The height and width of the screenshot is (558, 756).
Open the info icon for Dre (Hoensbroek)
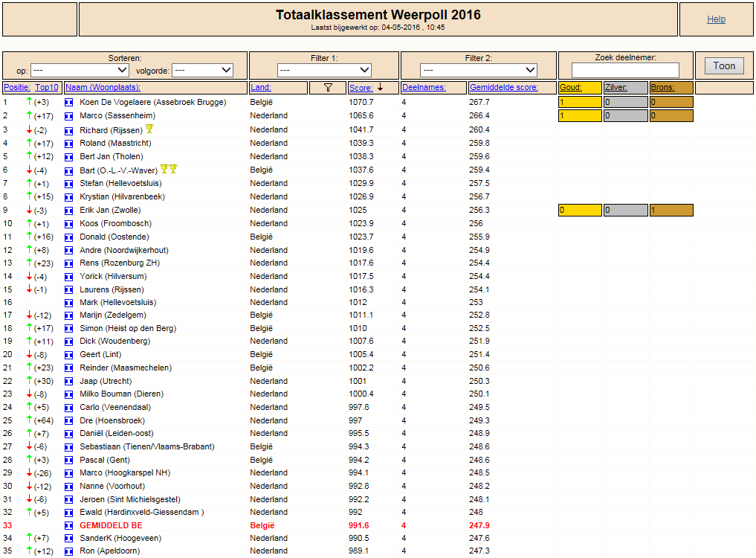pyautogui.click(x=69, y=421)
